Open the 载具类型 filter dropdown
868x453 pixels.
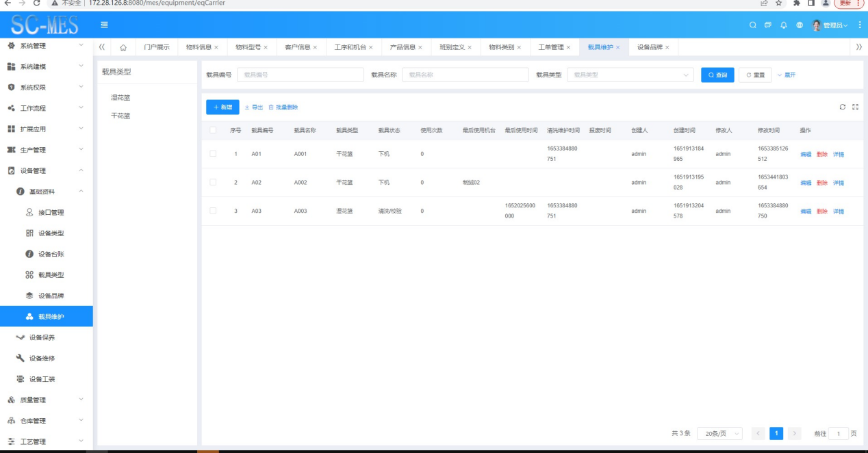(630, 75)
